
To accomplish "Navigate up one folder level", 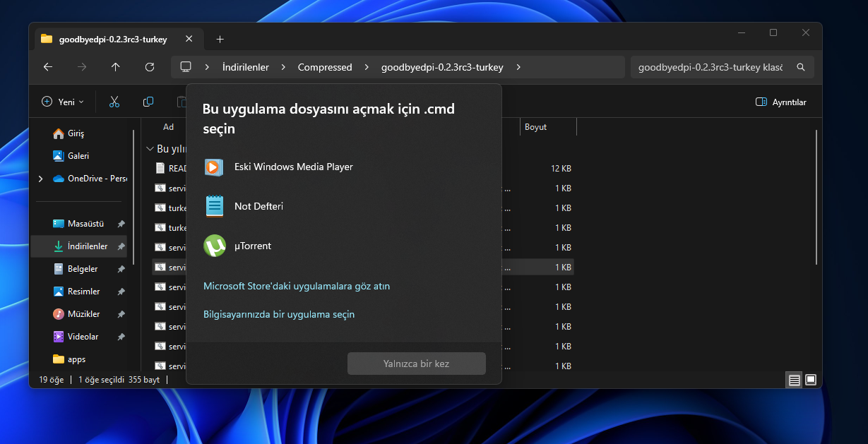I will pos(116,67).
